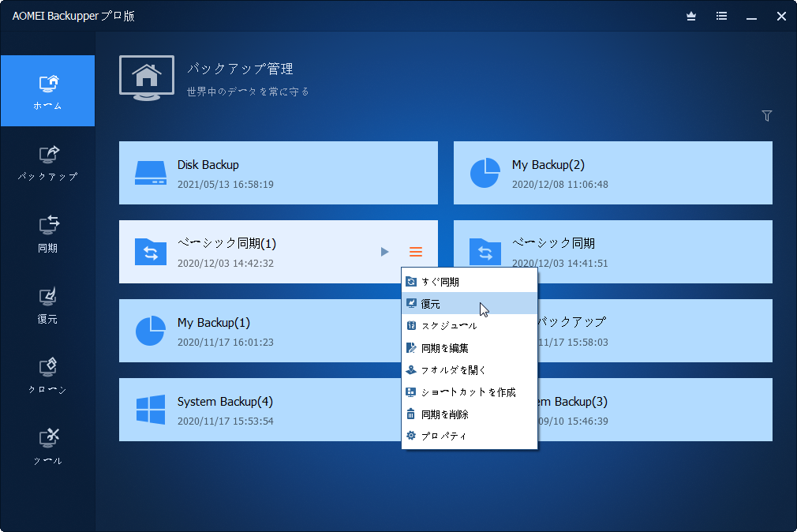Click the date 2020/12/08 11:06:48 text
This screenshot has height=532, width=797.
(559, 185)
